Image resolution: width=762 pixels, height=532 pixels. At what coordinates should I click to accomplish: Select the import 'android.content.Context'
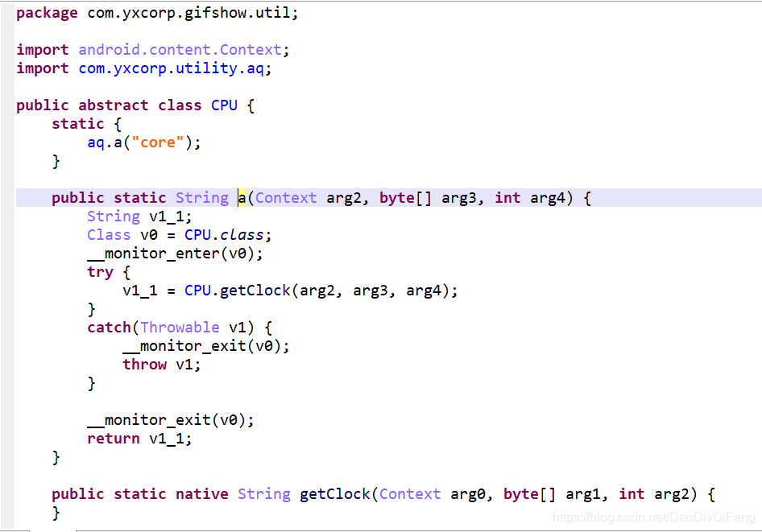[180, 50]
